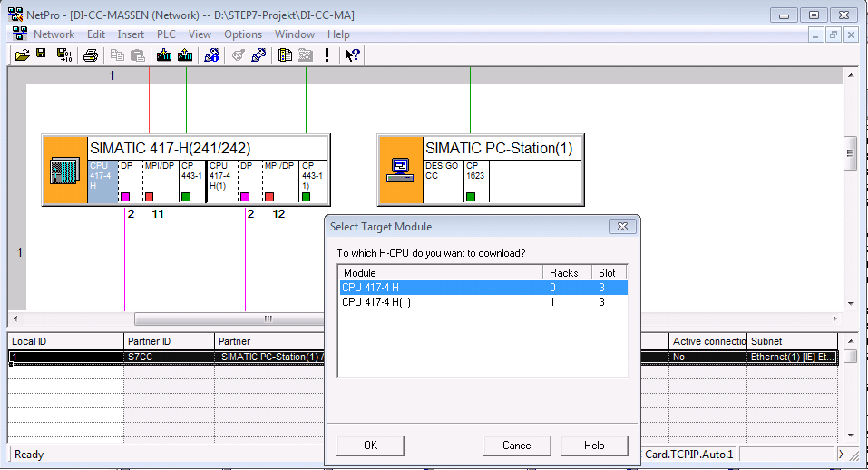The width and height of the screenshot is (868, 470).
Task: Click the Save and Compile toolbar icon
Action: (x=63, y=55)
